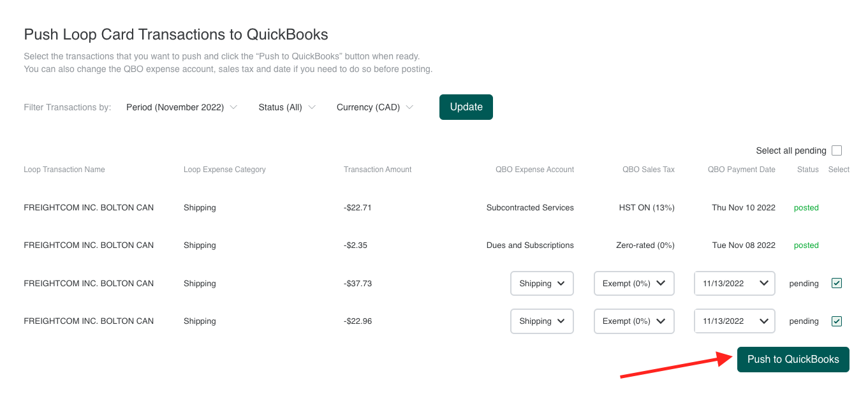Image resolution: width=868 pixels, height=408 pixels.
Task: Uncheck the -$22.96 transaction checkbox
Action: pos(837,321)
